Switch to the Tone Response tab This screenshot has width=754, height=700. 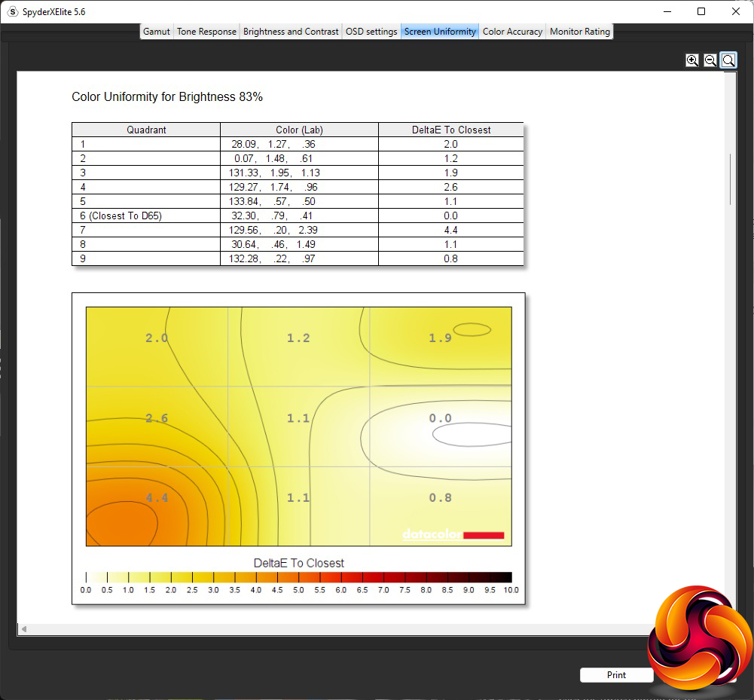[207, 32]
